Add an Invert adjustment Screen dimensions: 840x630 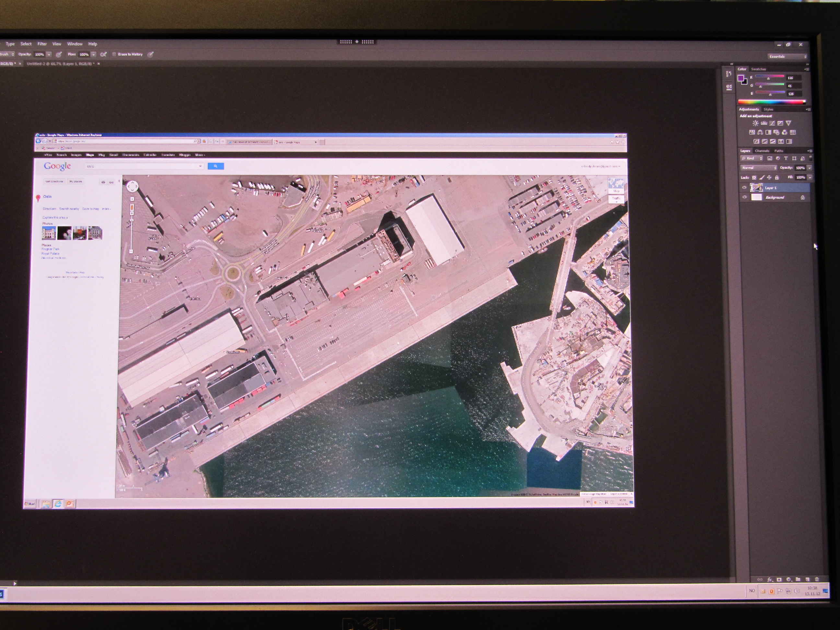(756, 142)
